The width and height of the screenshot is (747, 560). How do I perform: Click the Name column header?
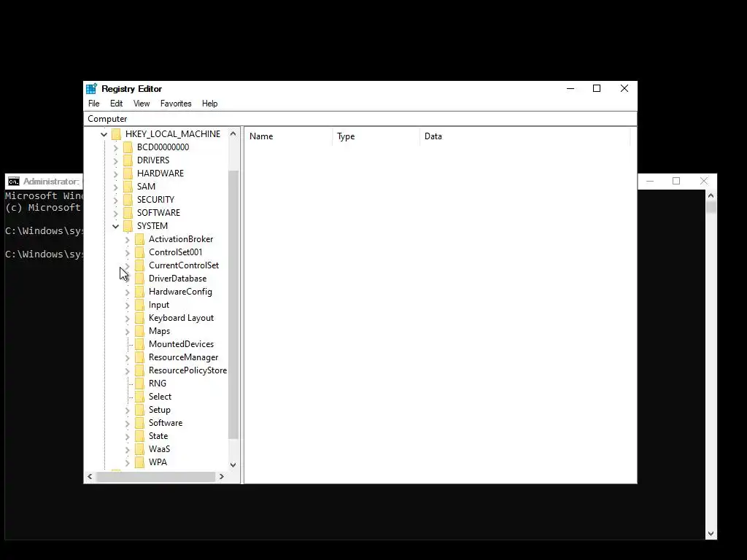(x=288, y=136)
